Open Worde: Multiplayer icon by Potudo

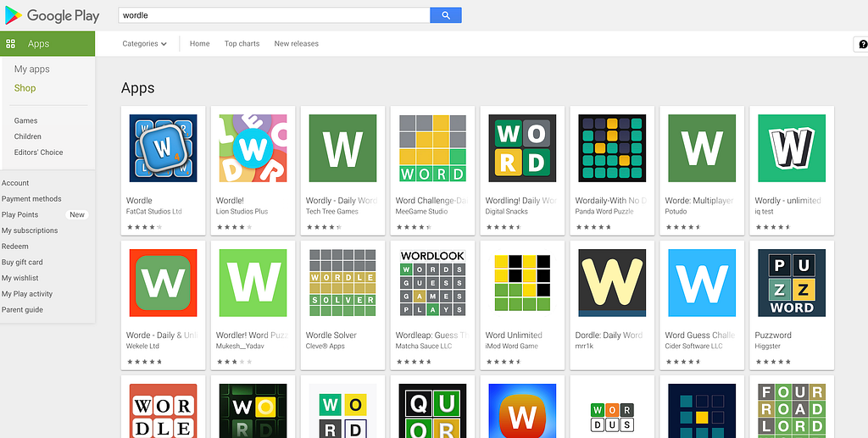click(x=702, y=148)
